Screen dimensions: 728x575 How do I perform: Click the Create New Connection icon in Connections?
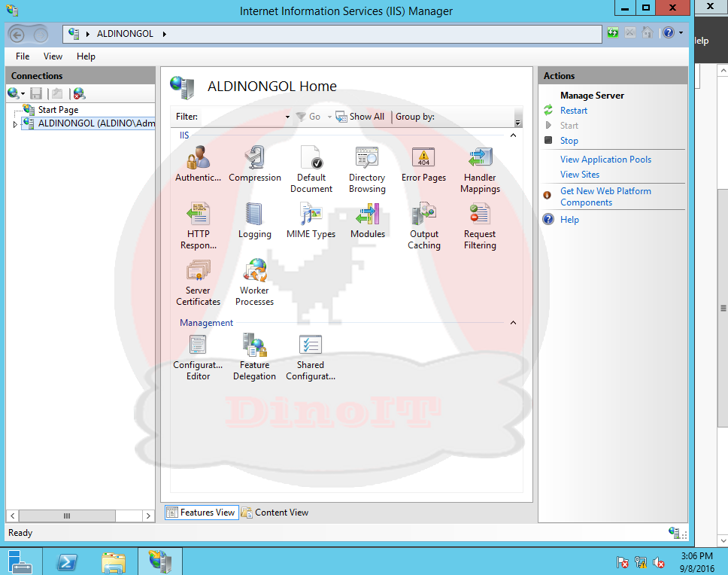pos(13,93)
